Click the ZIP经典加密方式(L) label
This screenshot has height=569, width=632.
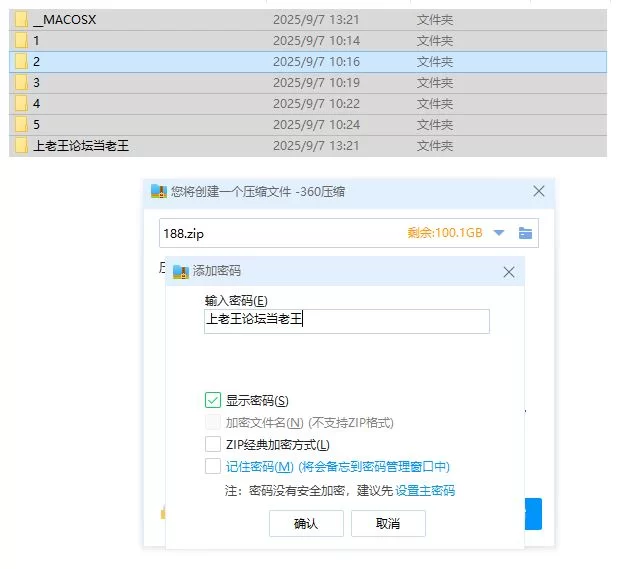click(278, 444)
